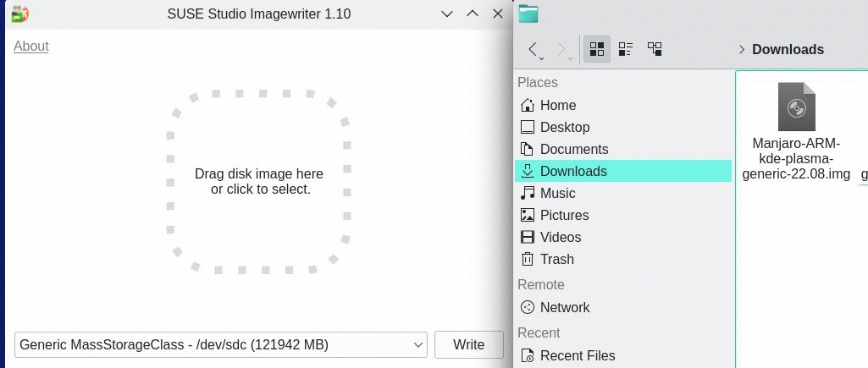Open Music in Places panel
868x368 pixels.
pos(622,193)
